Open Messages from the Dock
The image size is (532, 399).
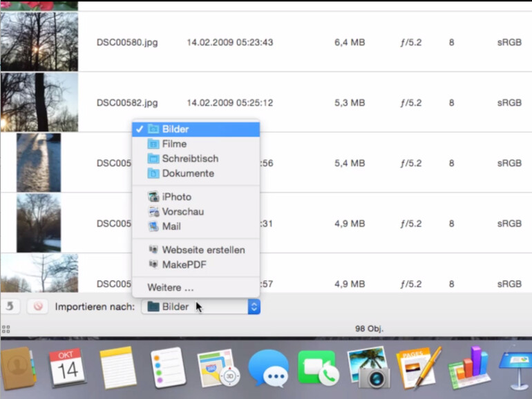pos(268,369)
